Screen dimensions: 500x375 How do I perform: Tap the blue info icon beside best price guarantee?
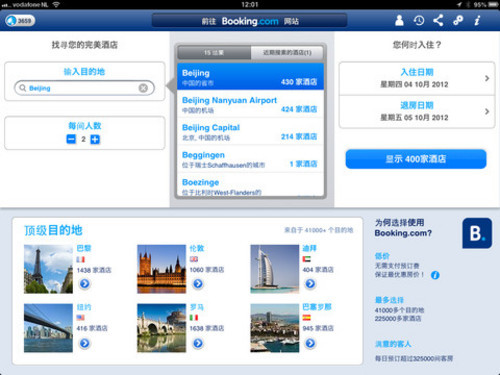point(435,275)
